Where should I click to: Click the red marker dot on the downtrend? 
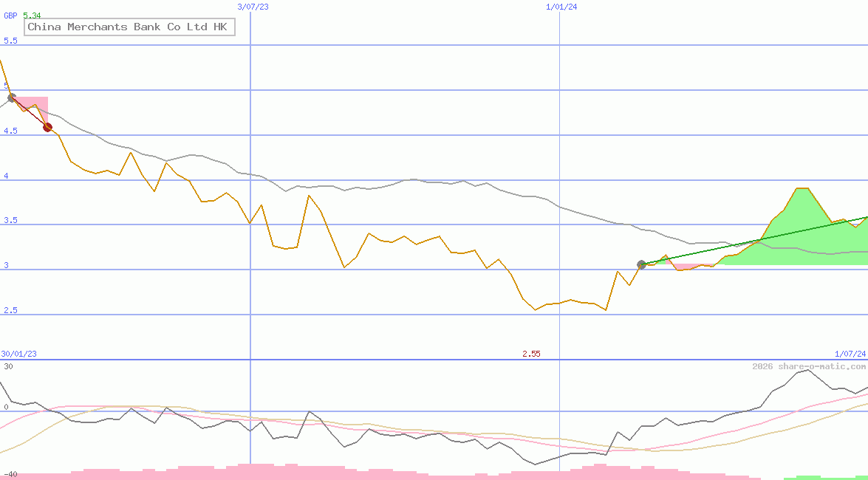click(47, 127)
